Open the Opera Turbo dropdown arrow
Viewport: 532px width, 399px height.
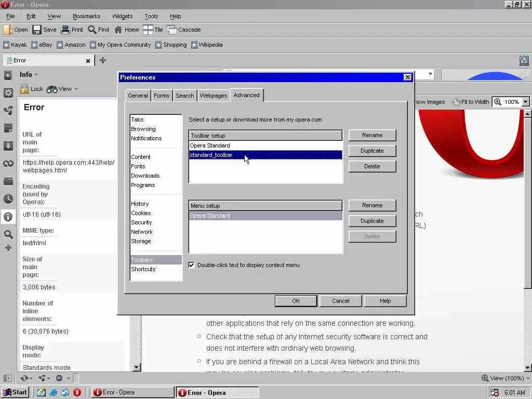[x=68, y=378]
